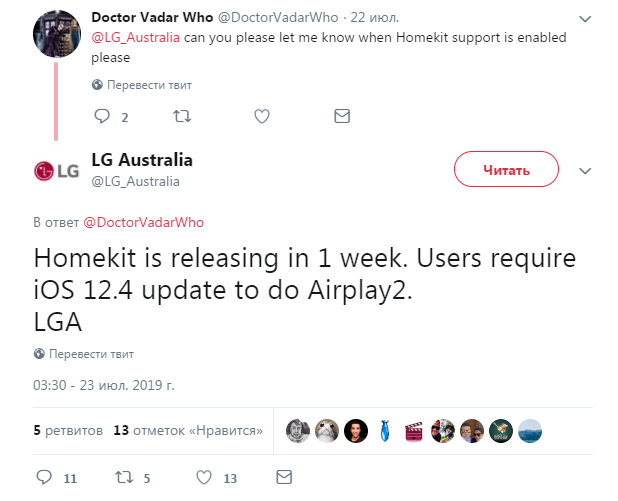The width and height of the screenshot is (618, 501).
Task: Send LG Australia's tweet via envelope icon
Action: coord(284,478)
